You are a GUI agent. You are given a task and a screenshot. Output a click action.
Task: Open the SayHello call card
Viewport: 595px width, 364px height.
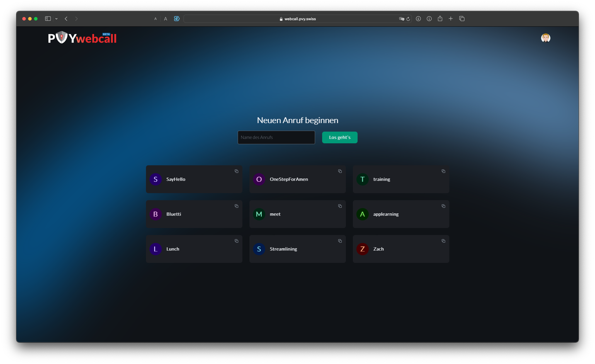point(194,179)
